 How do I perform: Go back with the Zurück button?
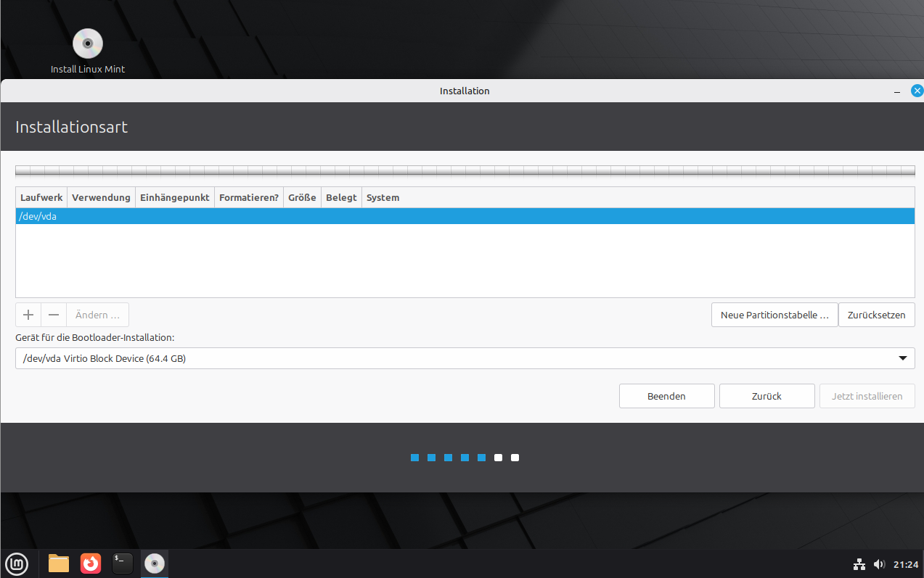[x=766, y=396]
